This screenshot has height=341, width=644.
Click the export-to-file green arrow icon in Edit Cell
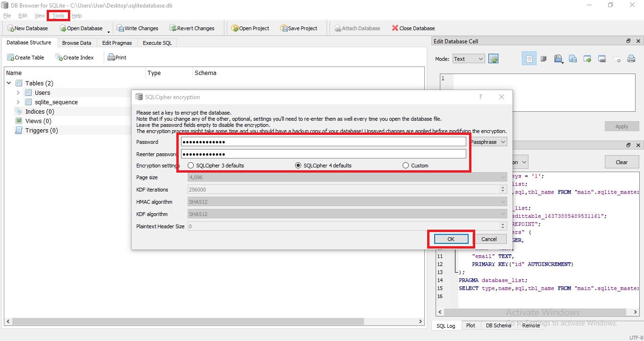(x=587, y=59)
